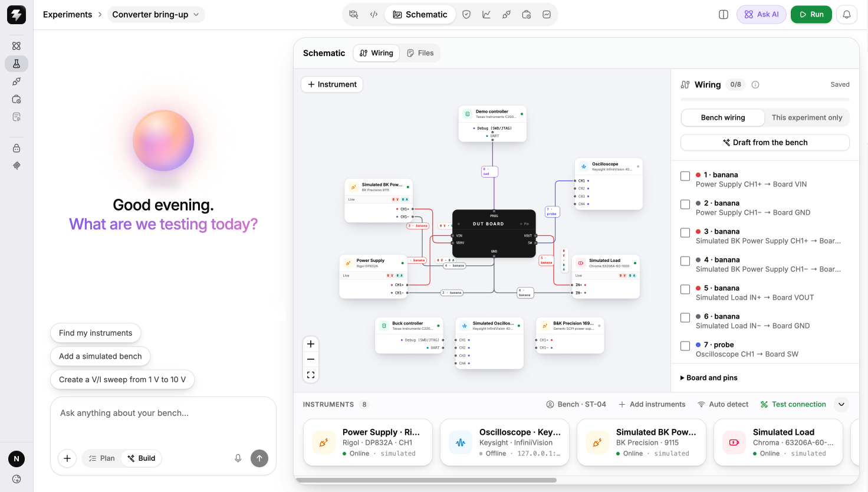
Task: Open Ask AI
Action: [x=761, y=15]
